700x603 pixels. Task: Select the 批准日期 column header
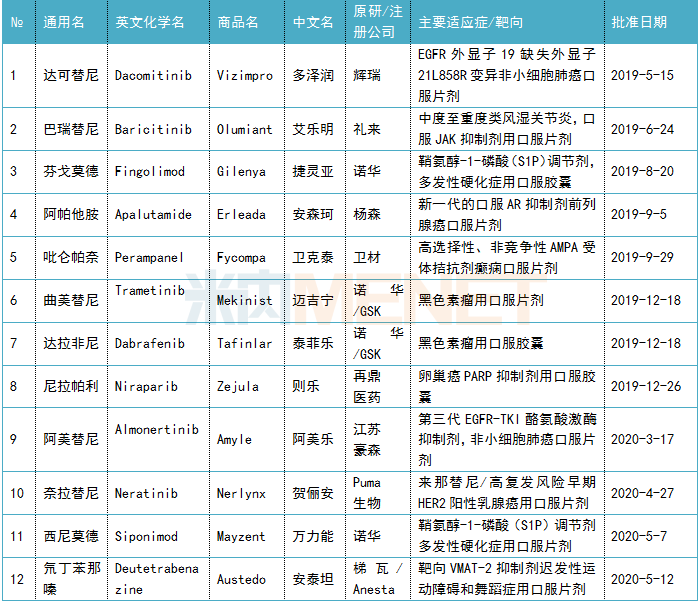(x=640, y=22)
